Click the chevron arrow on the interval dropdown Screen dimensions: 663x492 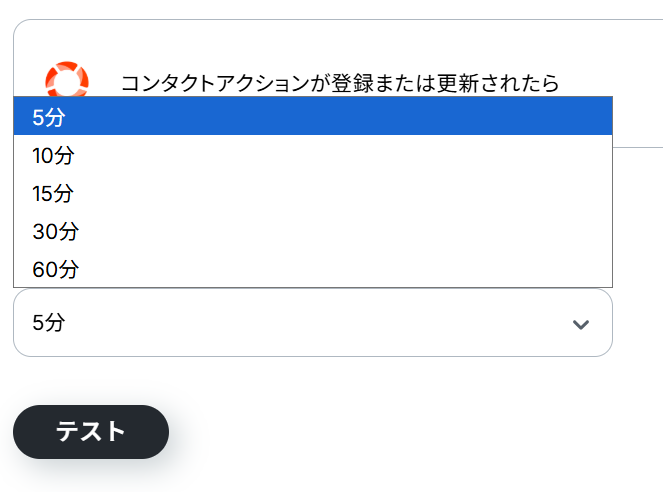[x=580, y=324]
